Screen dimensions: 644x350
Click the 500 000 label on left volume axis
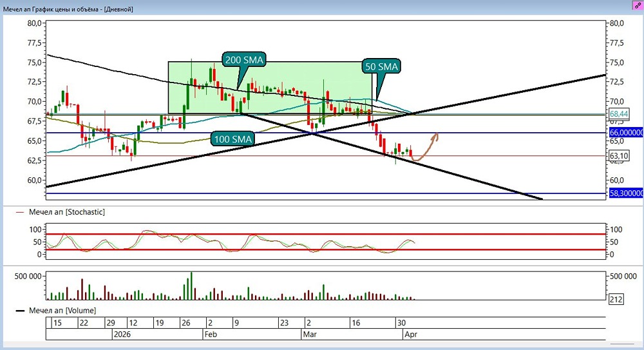pos(28,277)
